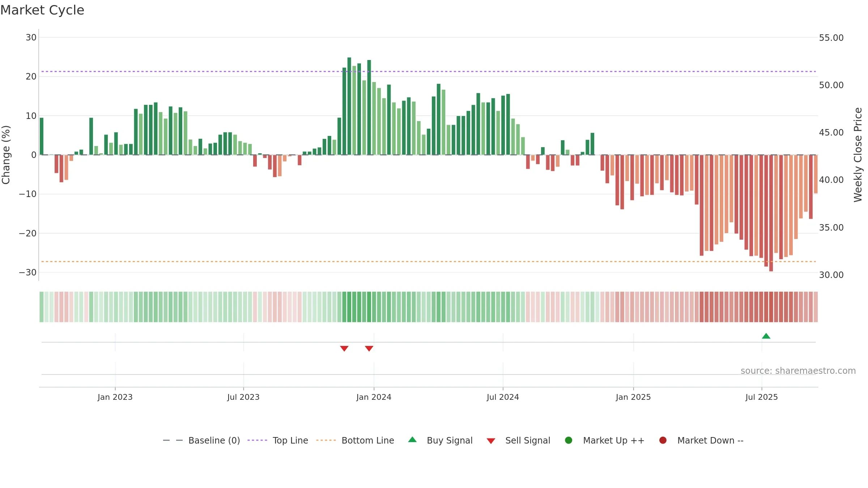The width and height of the screenshot is (868, 488).
Task: Click the 50.00 right axis value
Action: coord(831,85)
